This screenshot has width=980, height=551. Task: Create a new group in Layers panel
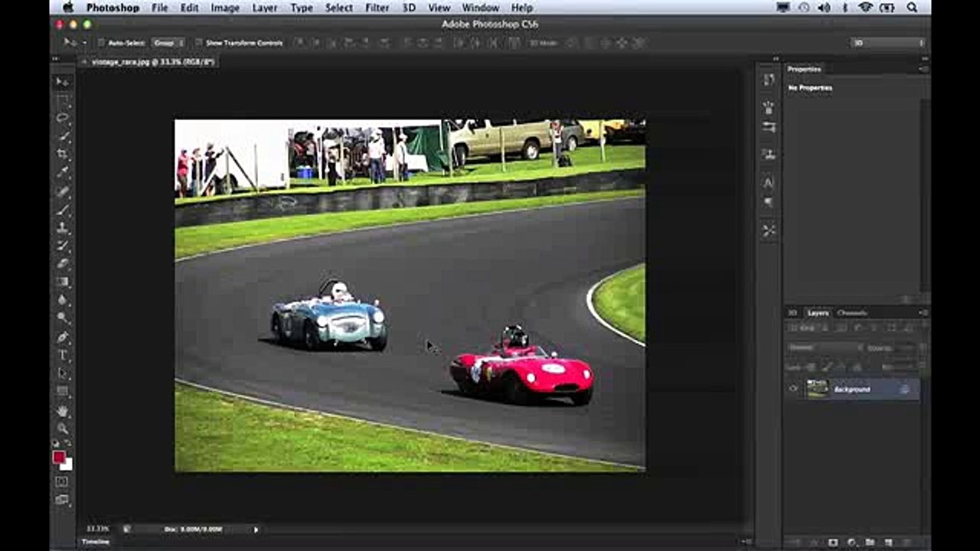tap(869, 543)
